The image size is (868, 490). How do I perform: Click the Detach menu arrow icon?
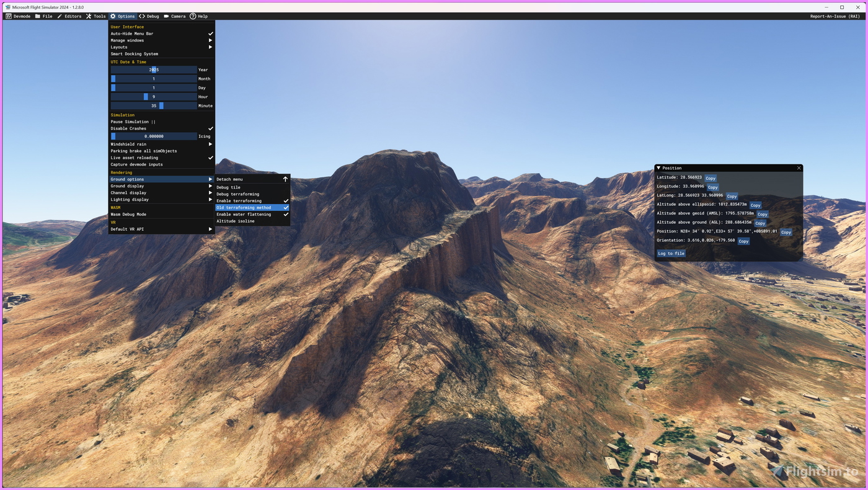pyautogui.click(x=285, y=179)
